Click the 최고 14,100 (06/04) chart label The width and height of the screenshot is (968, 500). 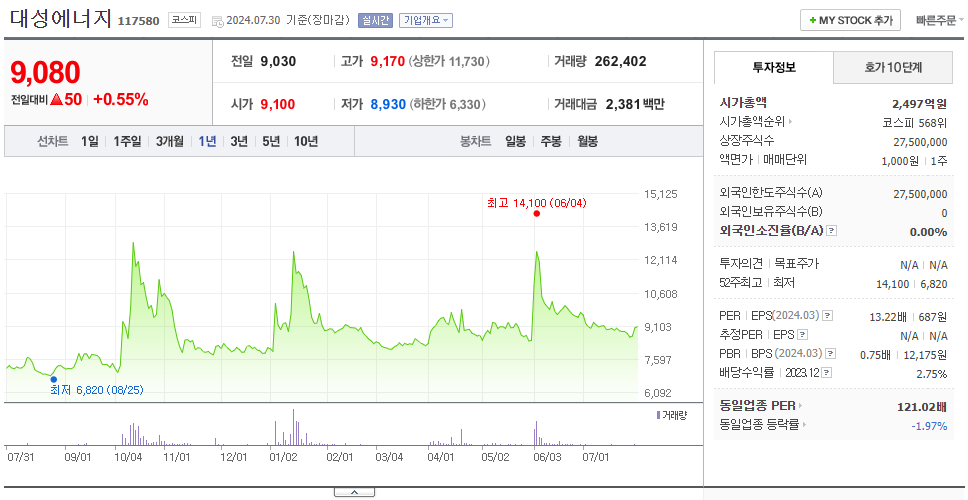click(536, 202)
